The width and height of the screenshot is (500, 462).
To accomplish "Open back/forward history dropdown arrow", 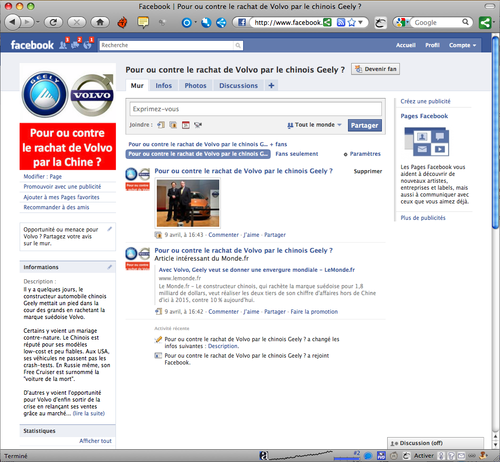I will [38, 22].
